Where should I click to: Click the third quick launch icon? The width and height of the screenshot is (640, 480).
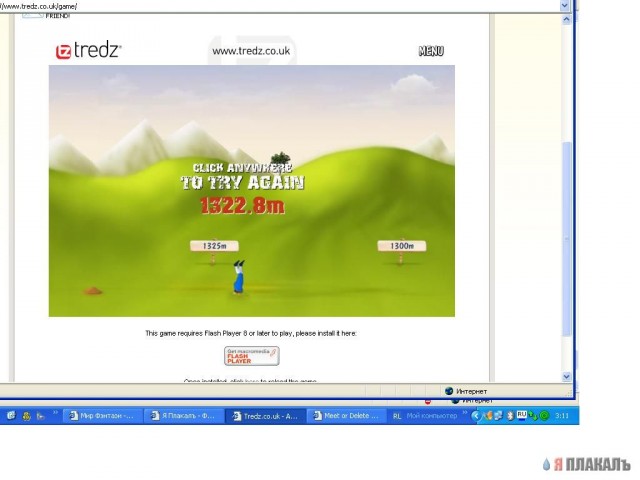pos(40,416)
